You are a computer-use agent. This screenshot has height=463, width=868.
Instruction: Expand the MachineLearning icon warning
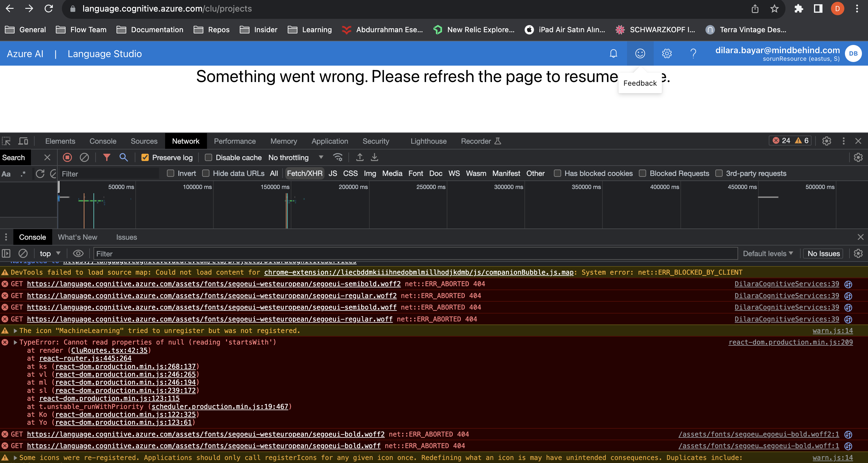(15, 331)
